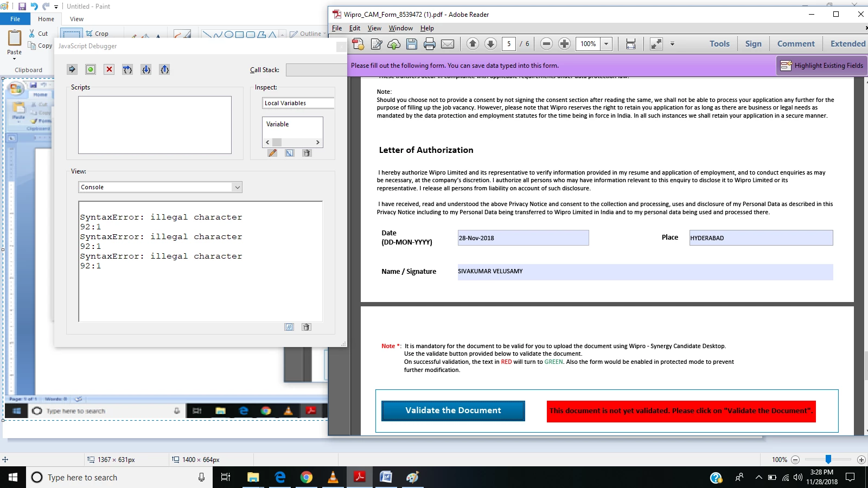The width and height of the screenshot is (868, 488).
Task: Go to previous page with the up arrow
Action: pyautogui.click(x=473, y=44)
